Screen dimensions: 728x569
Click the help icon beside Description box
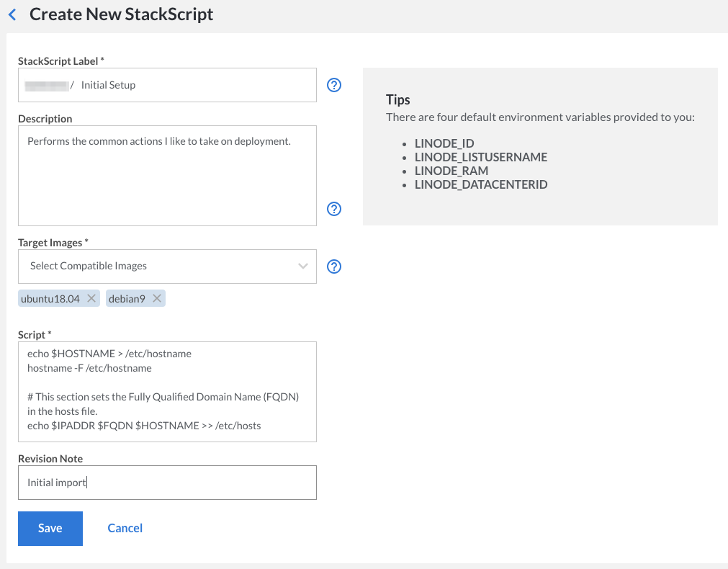(333, 209)
